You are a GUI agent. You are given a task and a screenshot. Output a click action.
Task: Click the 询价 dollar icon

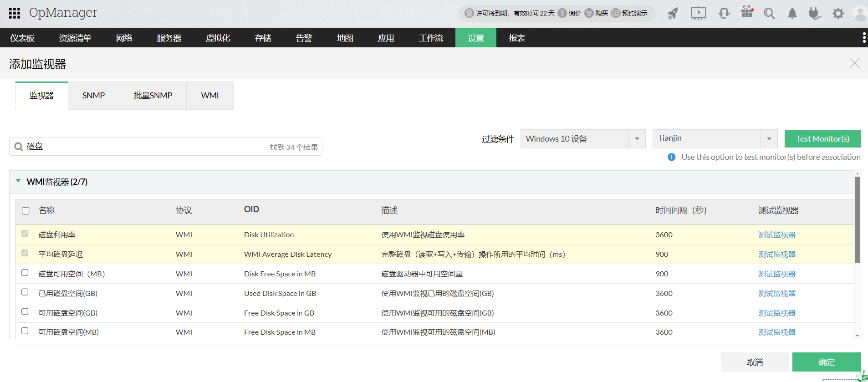(x=562, y=13)
